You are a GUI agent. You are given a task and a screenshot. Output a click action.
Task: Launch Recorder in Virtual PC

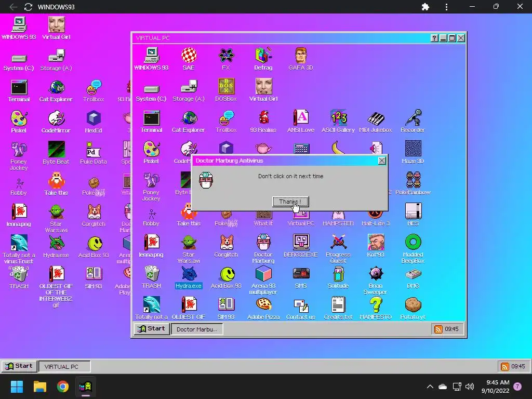coord(413,121)
